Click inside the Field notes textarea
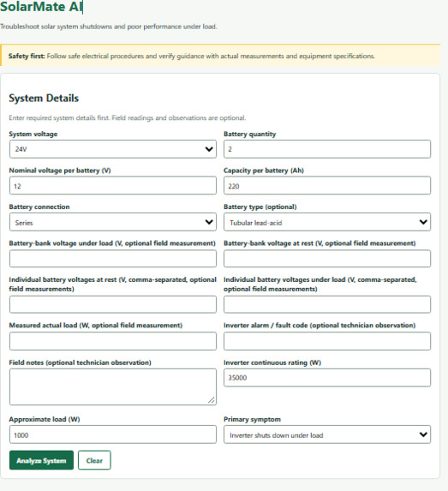448x491 pixels. pos(113,386)
